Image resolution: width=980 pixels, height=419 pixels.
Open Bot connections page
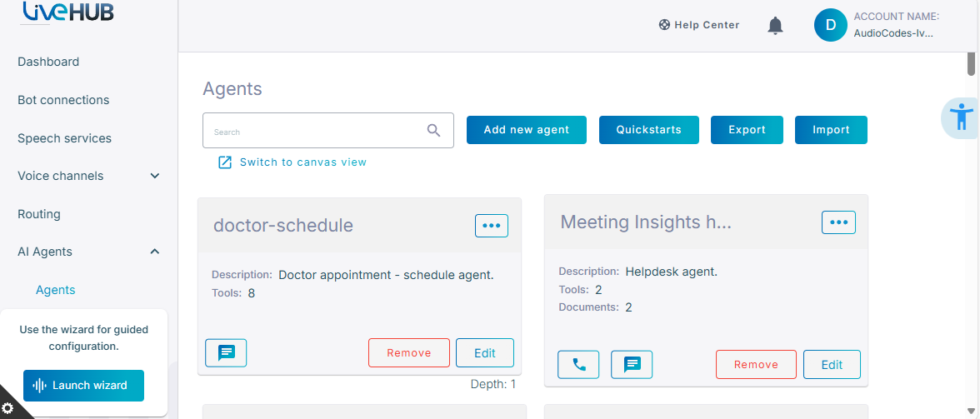(x=63, y=100)
